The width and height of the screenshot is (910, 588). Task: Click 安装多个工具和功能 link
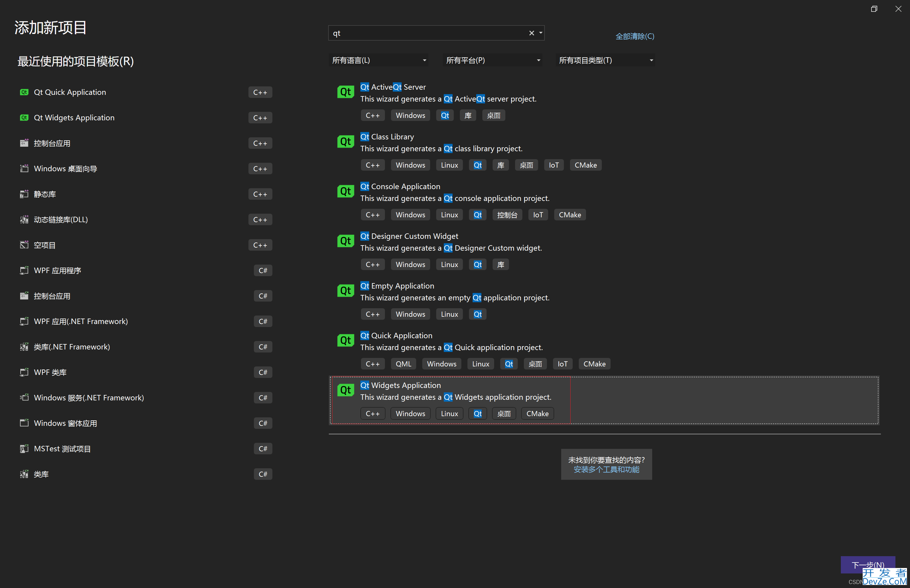606,469
